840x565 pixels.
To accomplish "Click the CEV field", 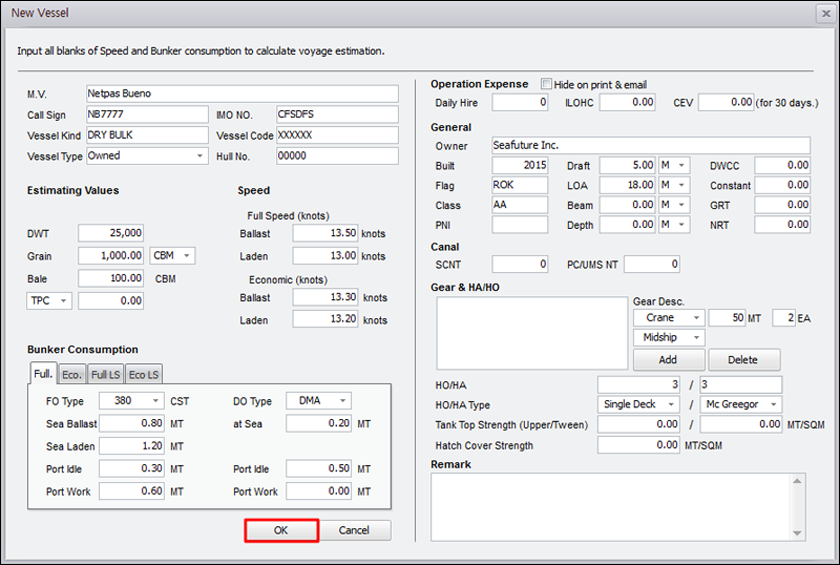I will (726, 102).
